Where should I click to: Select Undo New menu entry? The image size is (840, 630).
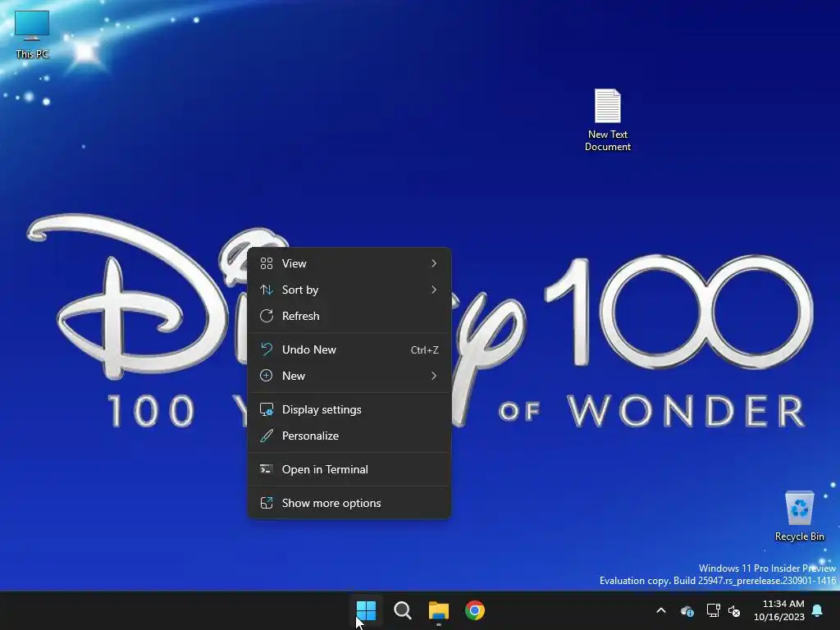point(349,349)
